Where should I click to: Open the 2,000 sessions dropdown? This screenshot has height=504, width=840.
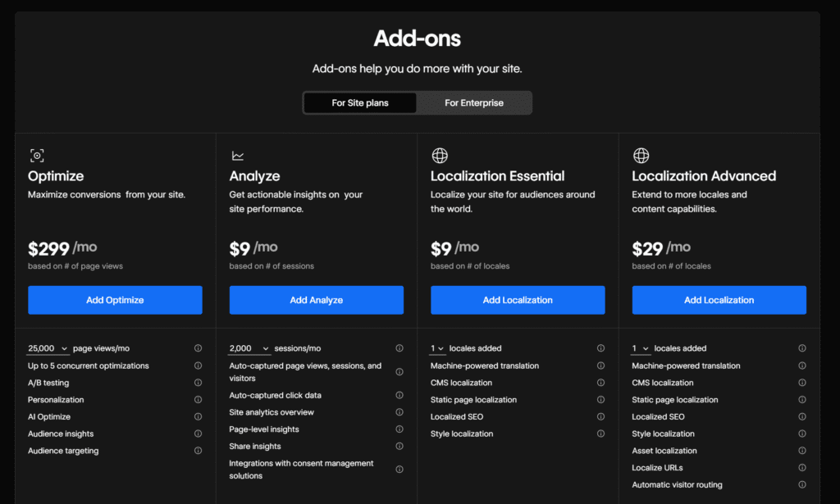coord(249,347)
